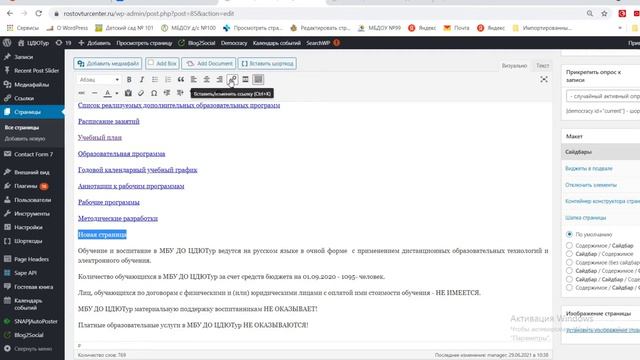Image resolution: width=640 pixels, height=360 pixels.
Task: Expand Footer widgets in the Layout panel
Action: pos(600,169)
